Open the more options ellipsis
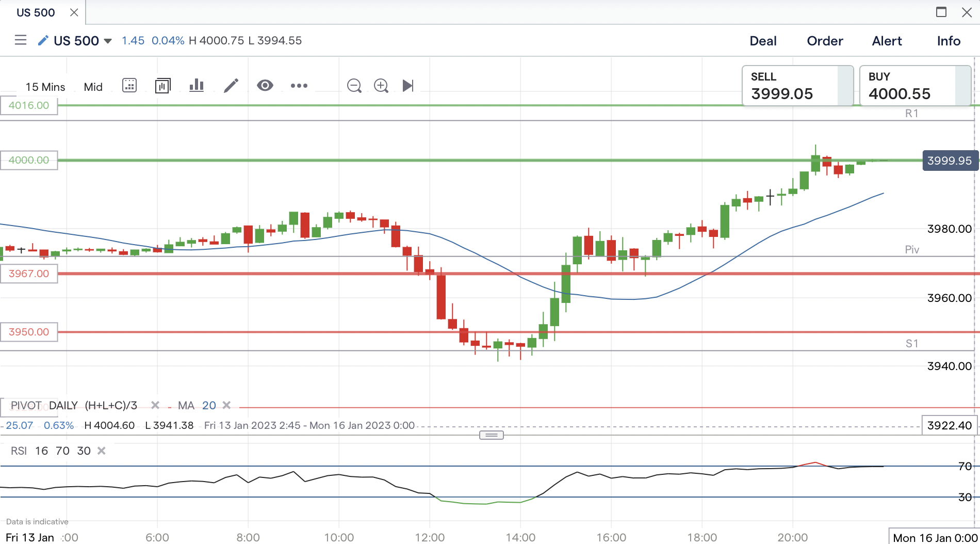 (x=299, y=86)
